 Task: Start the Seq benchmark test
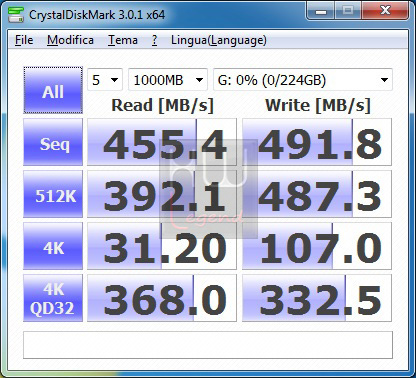(x=53, y=142)
